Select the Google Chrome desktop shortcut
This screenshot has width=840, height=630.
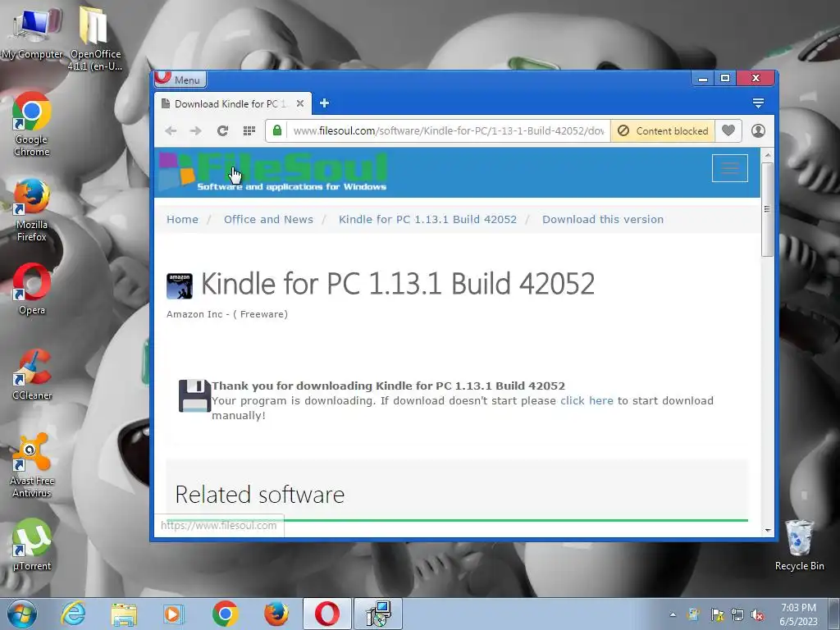coord(32,125)
